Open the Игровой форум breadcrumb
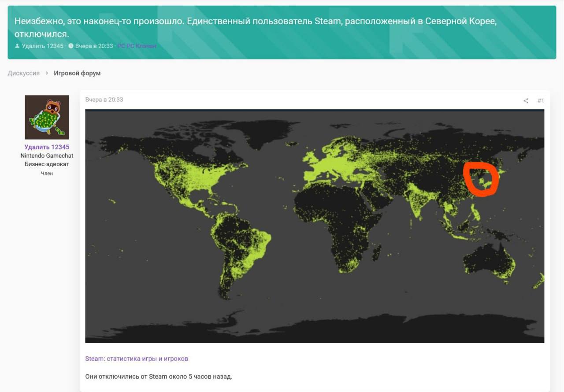The image size is (564, 392). 77,73
